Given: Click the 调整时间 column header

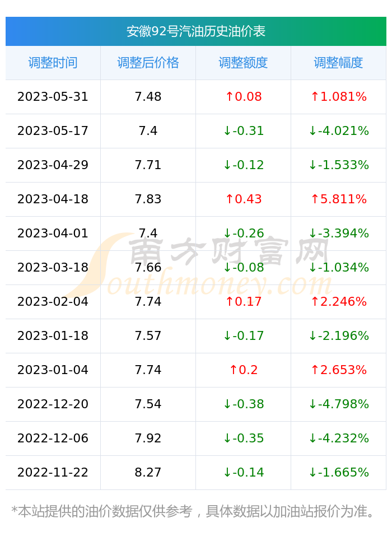Looking at the screenshot, I should tap(53, 63).
